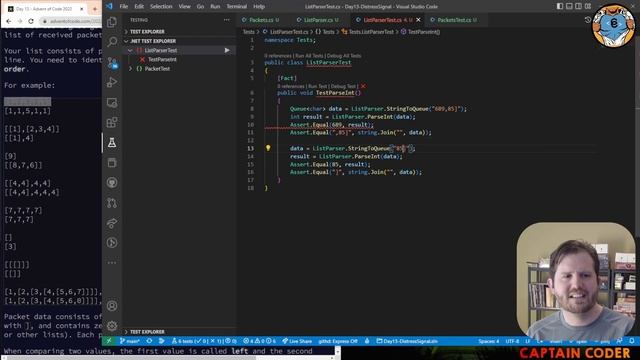Viewport: 640px width, 360px height.
Task: Click the Run Test code lens
Action: coord(318,86)
